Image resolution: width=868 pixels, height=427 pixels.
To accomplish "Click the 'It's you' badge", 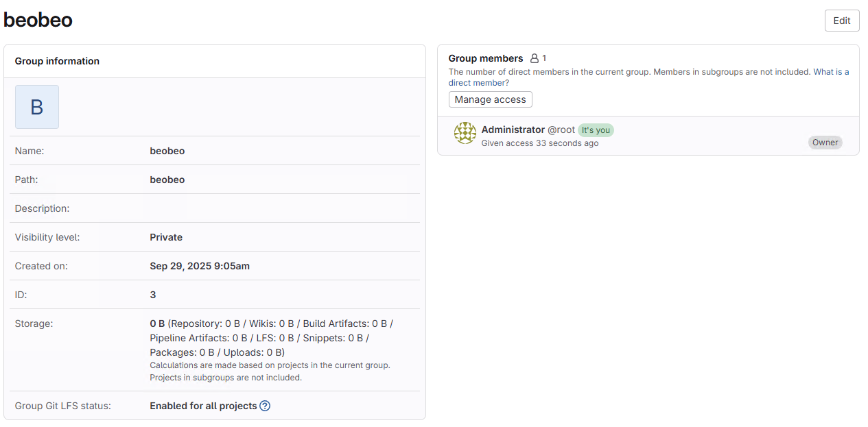I will 596,130.
